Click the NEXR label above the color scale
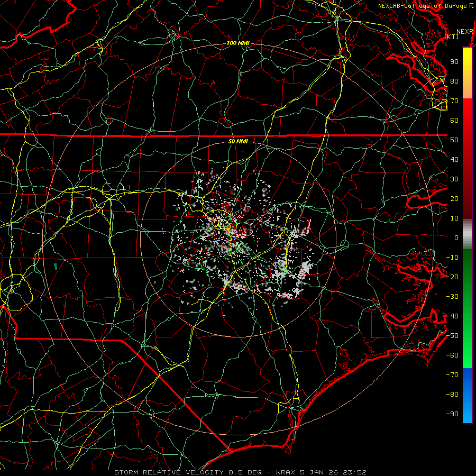 point(465,32)
